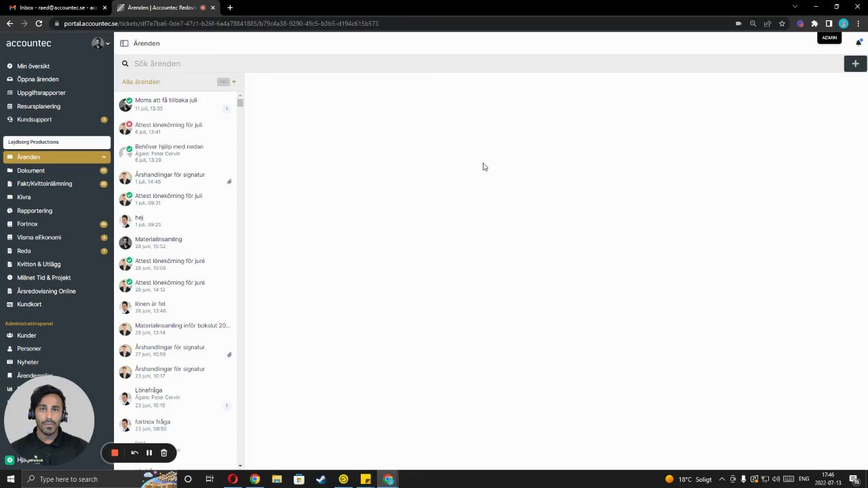Open Chrome extensions puzzle icon

click(814, 24)
